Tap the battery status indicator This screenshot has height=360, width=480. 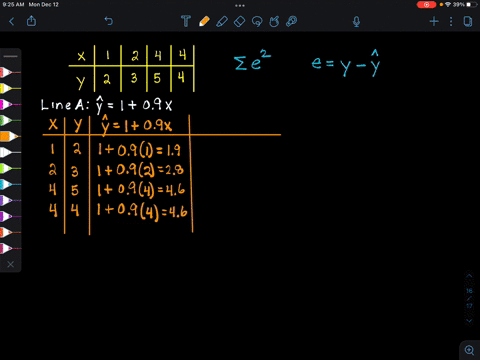471,4
